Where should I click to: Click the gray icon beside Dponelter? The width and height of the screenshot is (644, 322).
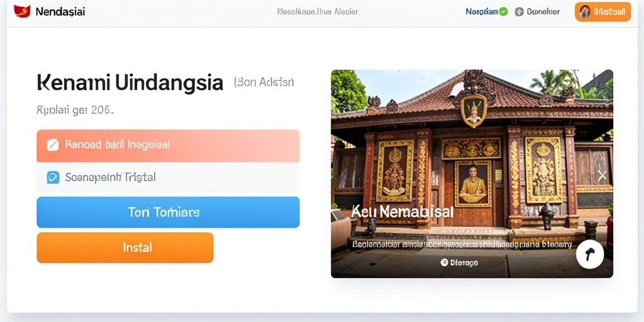(519, 12)
